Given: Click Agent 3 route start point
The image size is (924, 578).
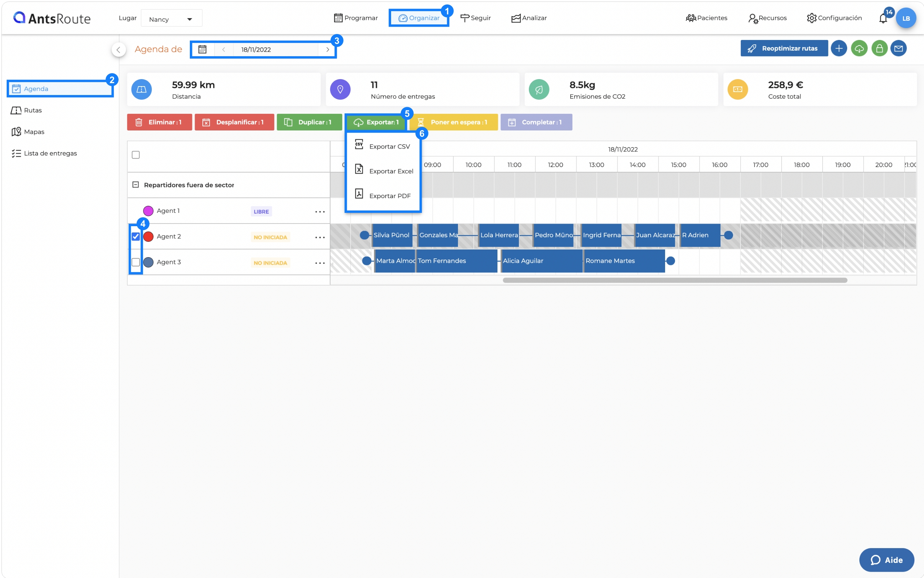Looking at the screenshot, I should tap(366, 261).
